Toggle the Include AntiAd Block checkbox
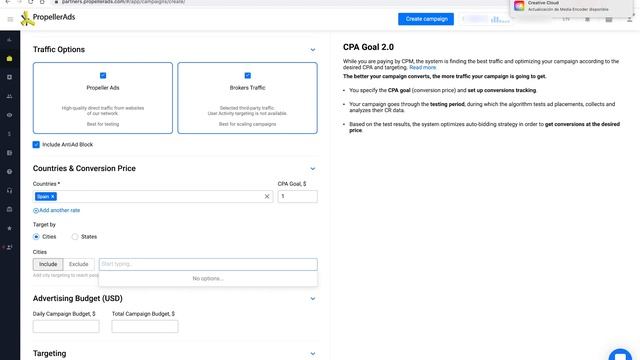The image size is (640, 360). point(36,144)
